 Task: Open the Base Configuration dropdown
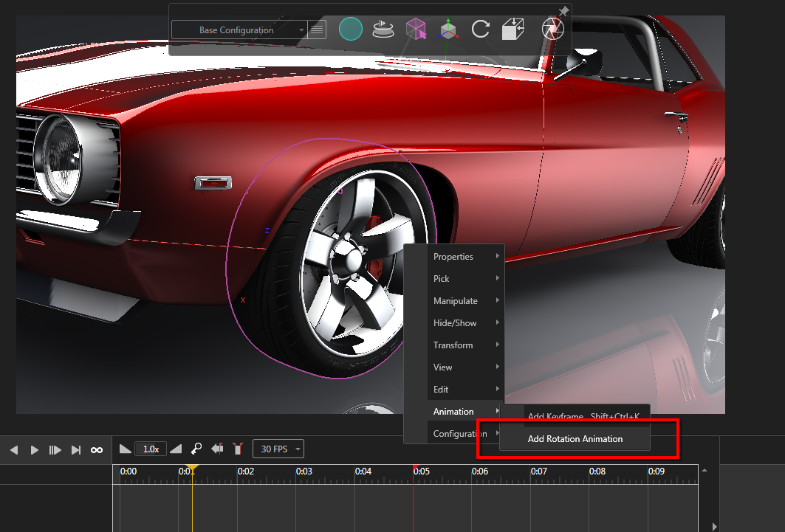[x=239, y=30]
